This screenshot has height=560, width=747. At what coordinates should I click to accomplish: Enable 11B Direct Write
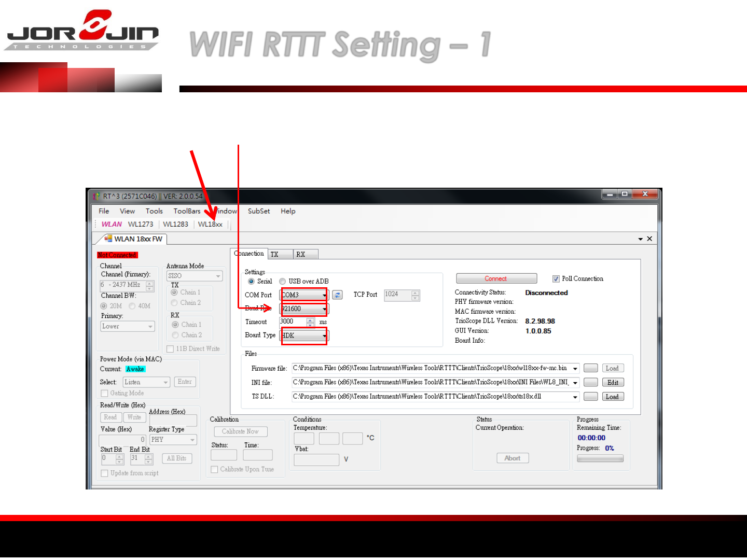pyautogui.click(x=170, y=349)
